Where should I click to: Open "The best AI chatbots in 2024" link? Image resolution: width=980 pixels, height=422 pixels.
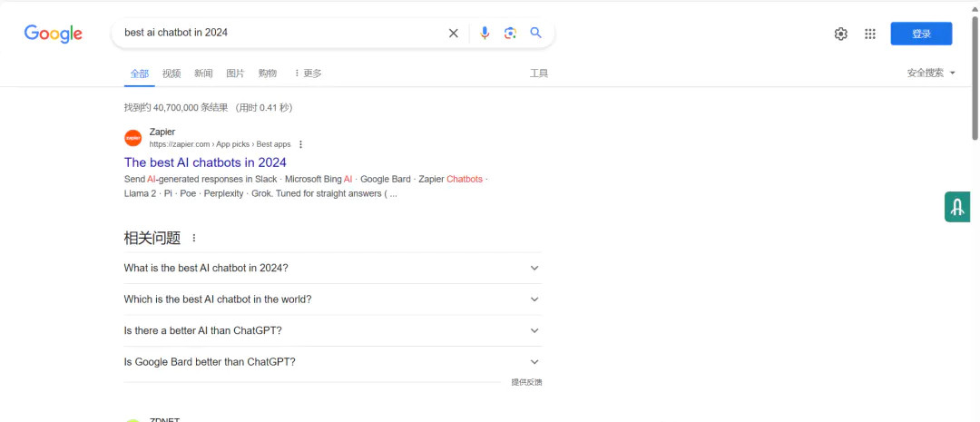click(x=205, y=162)
